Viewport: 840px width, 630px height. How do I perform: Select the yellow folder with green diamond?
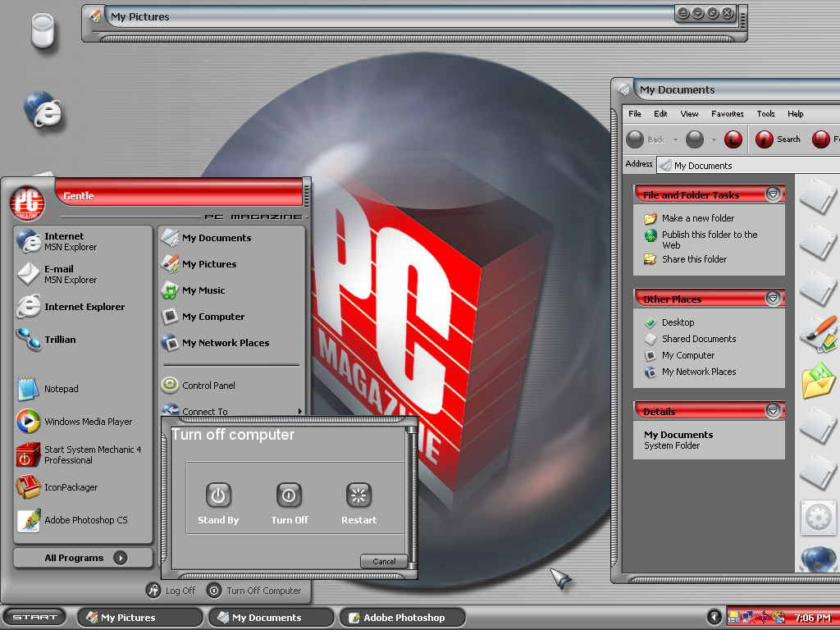point(818,380)
